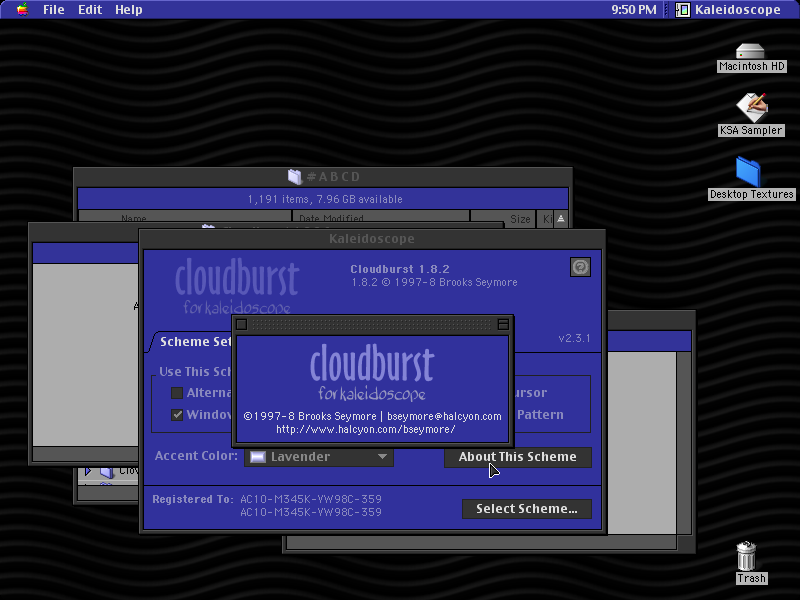Image resolution: width=800 pixels, height=600 pixels.
Task: Enable the Alternate checkbox
Action: [x=177, y=393]
